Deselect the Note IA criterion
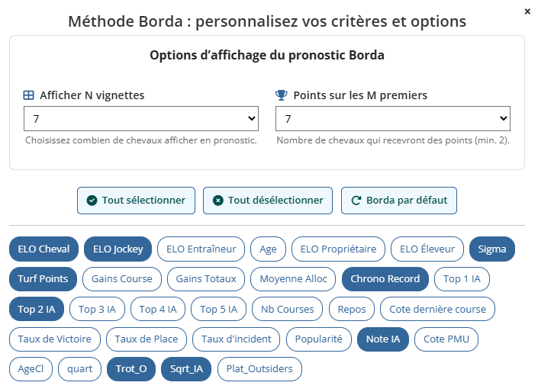The width and height of the screenshot is (538, 392). 383,339
